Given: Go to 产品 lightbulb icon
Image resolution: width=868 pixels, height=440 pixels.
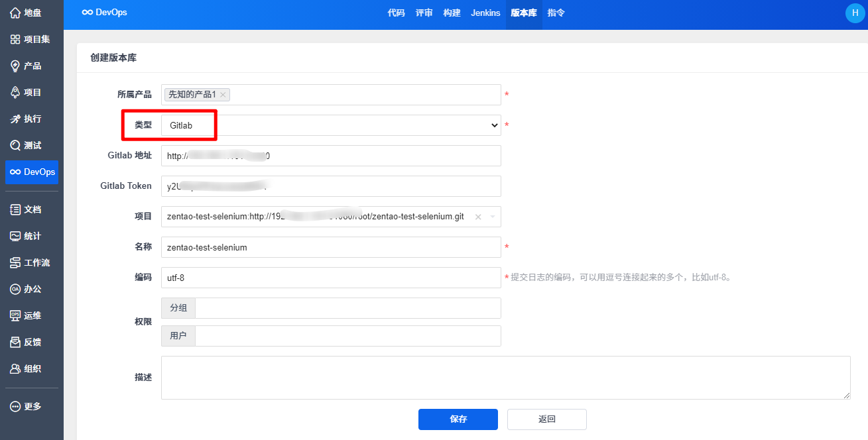Looking at the screenshot, I should coord(15,66).
